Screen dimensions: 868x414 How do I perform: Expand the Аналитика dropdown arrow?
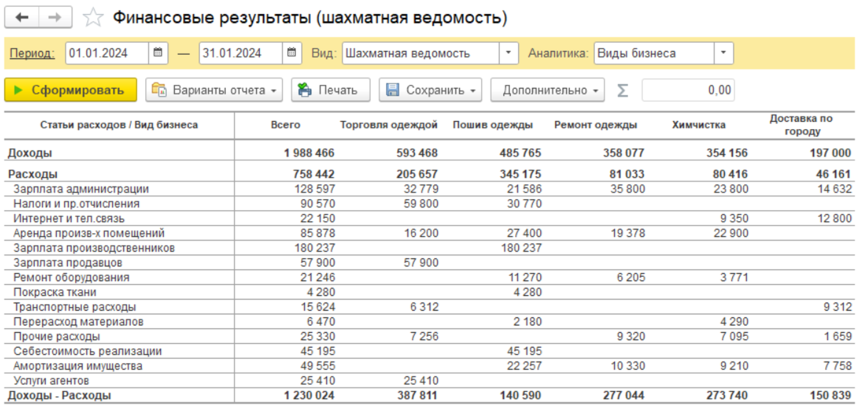[x=723, y=53]
